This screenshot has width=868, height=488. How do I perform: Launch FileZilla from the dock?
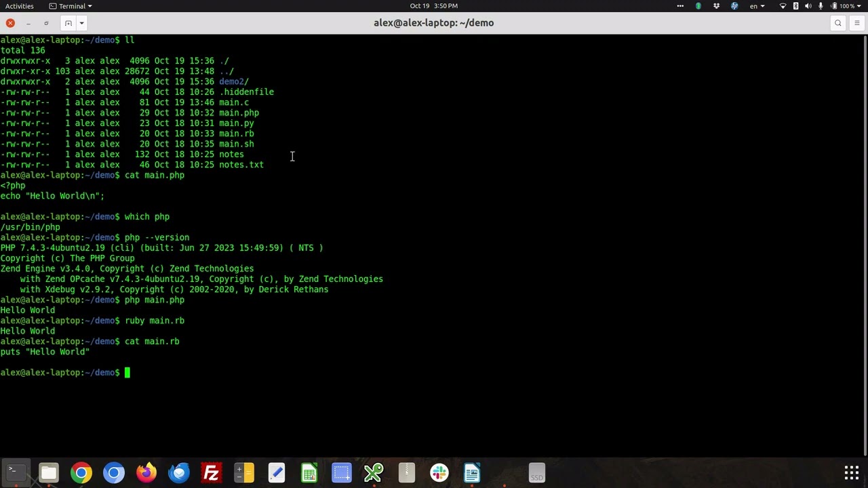pyautogui.click(x=212, y=472)
